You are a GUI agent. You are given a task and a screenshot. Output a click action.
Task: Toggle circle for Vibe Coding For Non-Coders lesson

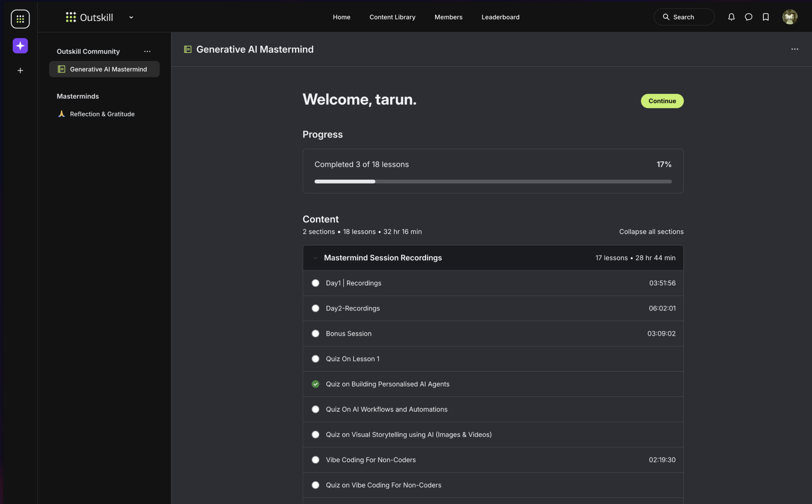[x=316, y=460]
